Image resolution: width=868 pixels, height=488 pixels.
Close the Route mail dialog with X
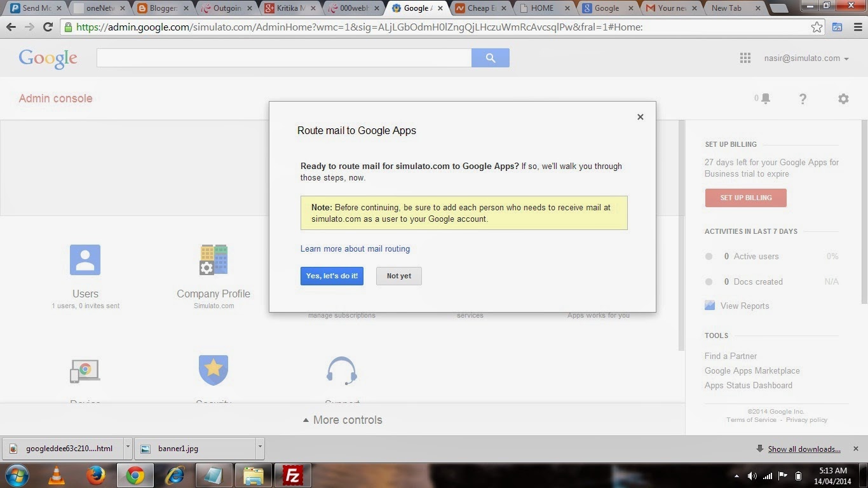point(641,117)
